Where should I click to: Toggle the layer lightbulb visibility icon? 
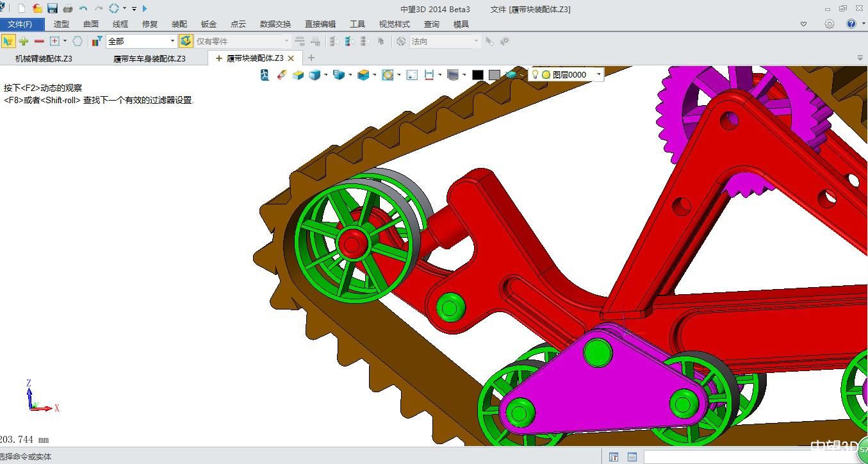536,74
